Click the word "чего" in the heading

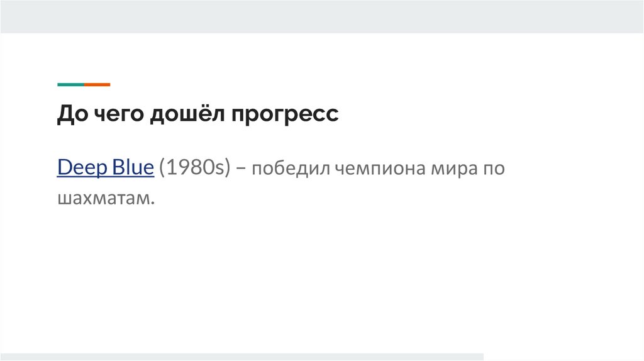pos(117,116)
